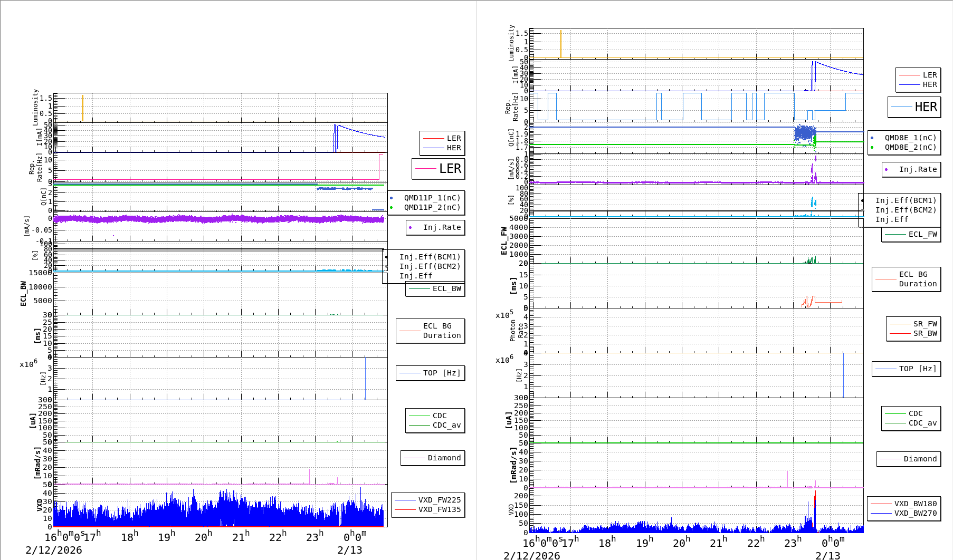Click the blue QMD8E_1(nC) legend dot
953x560 pixels.
tap(872, 138)
